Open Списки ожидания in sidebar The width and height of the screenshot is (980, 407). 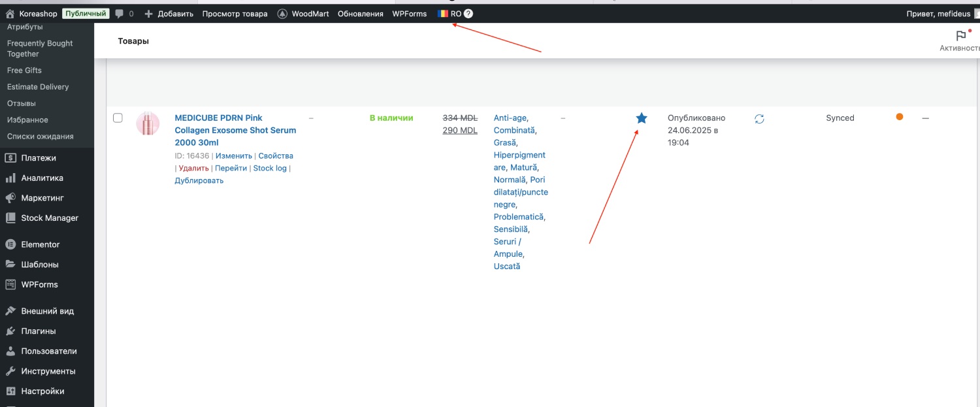pos(41,137)
